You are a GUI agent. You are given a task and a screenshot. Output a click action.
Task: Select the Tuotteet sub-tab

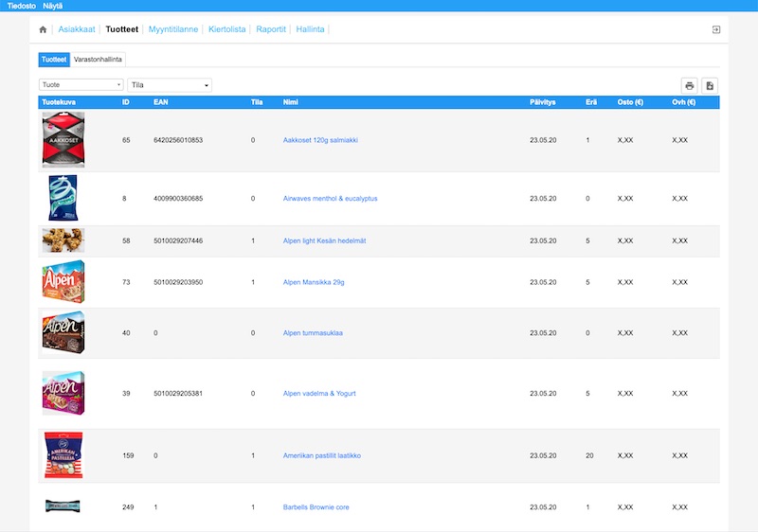54,60
